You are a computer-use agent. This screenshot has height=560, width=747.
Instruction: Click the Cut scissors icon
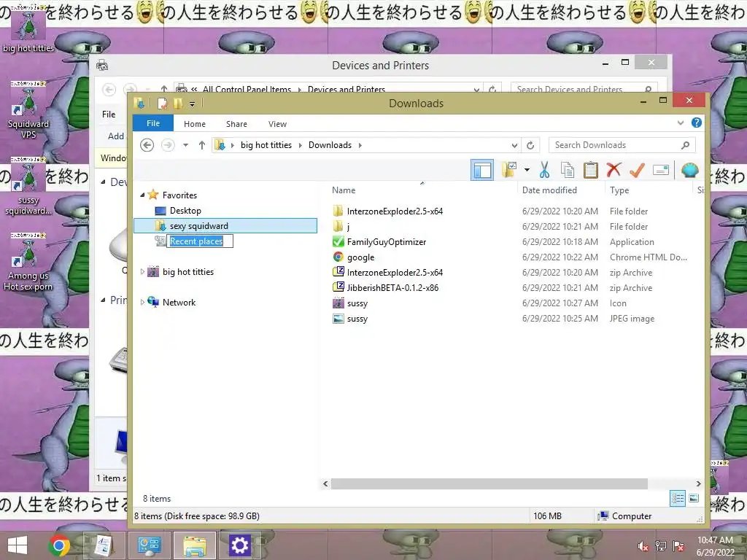coord(544,170)
